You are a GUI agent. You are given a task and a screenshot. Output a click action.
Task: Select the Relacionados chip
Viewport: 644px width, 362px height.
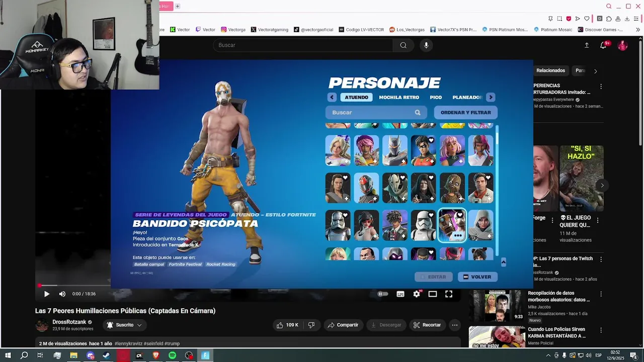tap(550, 71)
